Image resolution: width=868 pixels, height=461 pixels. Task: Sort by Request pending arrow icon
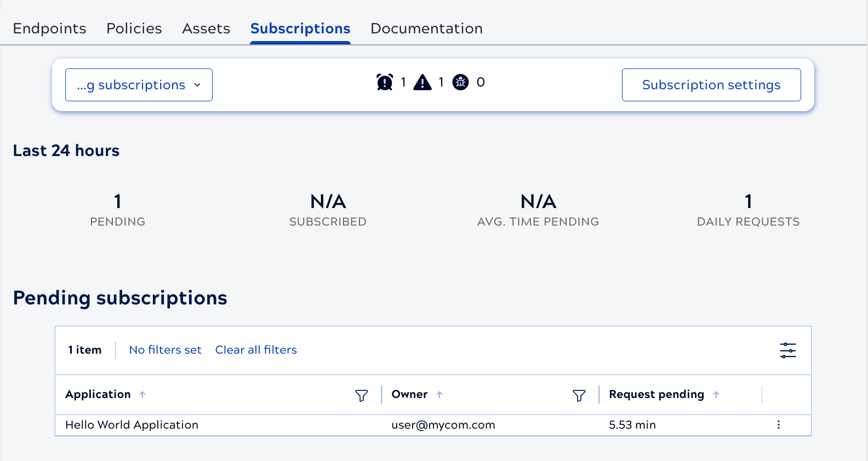coord(716,395)
